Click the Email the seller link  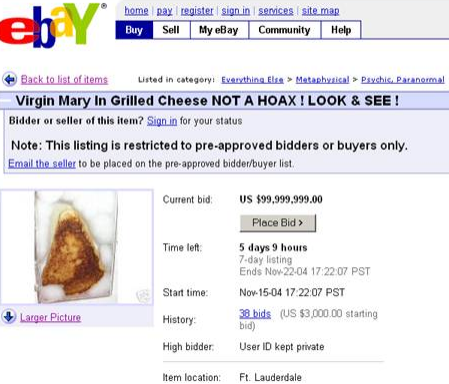(x=42, y=164)
